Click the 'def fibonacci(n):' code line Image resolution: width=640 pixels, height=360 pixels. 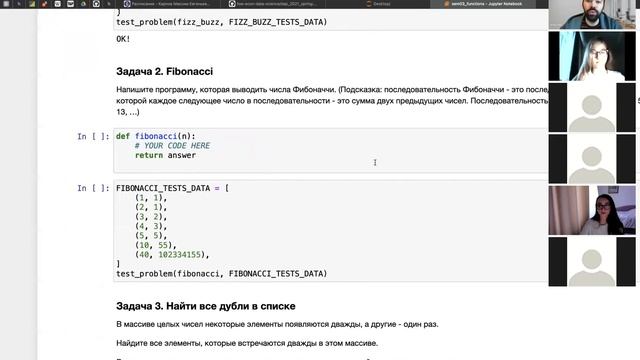point(156,136)
